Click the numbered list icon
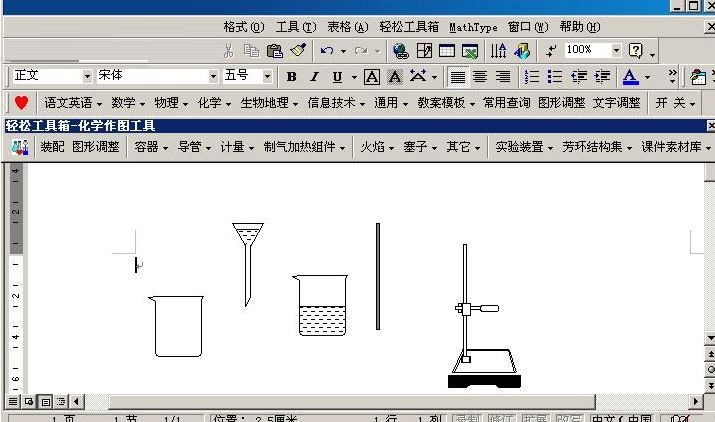The image size is (715, 422). click(531, 76)
